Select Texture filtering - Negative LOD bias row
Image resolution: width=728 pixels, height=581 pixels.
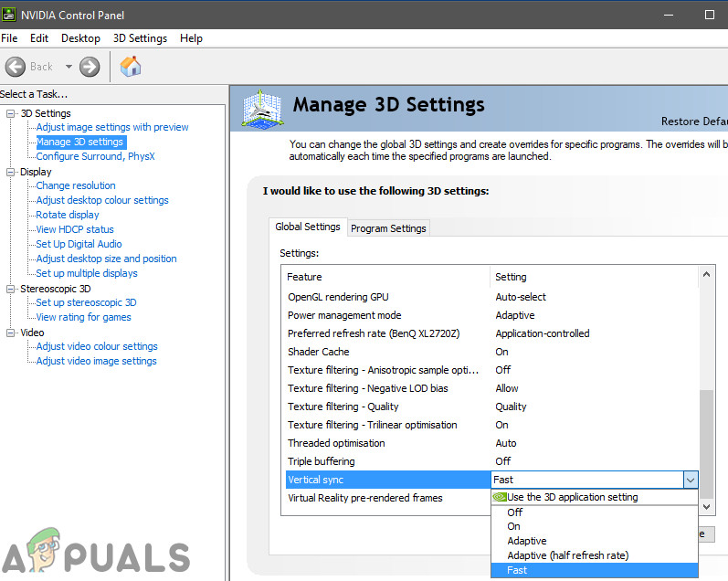492,388
